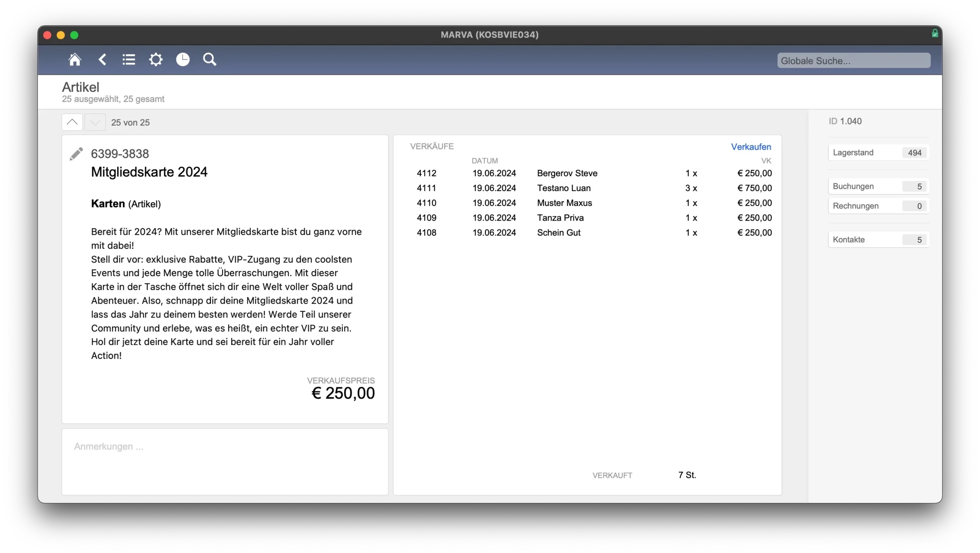Click the Verkaufen link
The width and height of the screenshot is (980, 553).
click(x=751, y=147)
